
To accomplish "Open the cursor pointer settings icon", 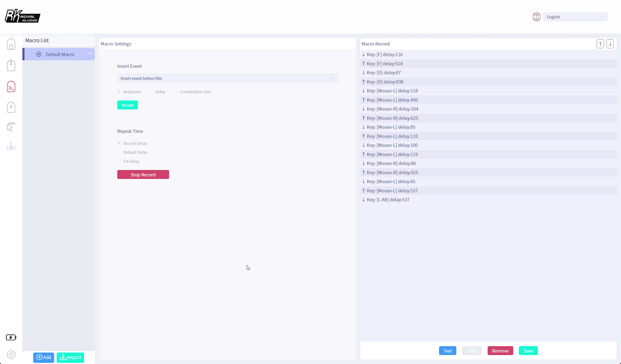I will [11, 127].
